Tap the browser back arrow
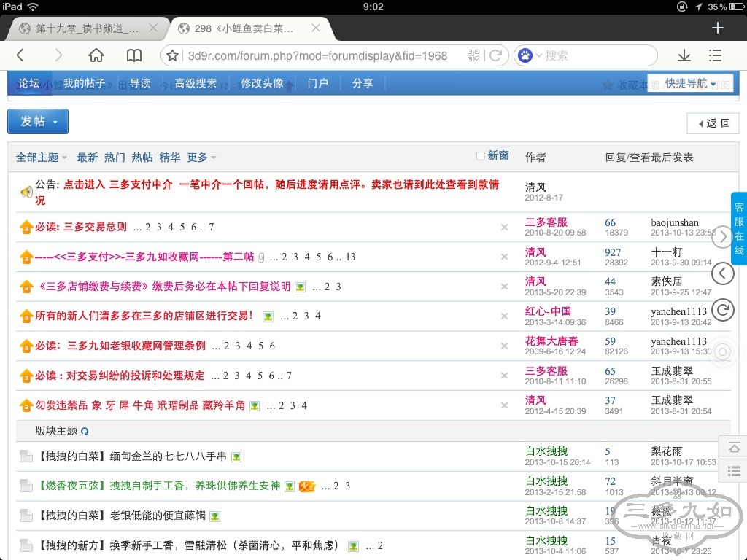 pos(20,55)
